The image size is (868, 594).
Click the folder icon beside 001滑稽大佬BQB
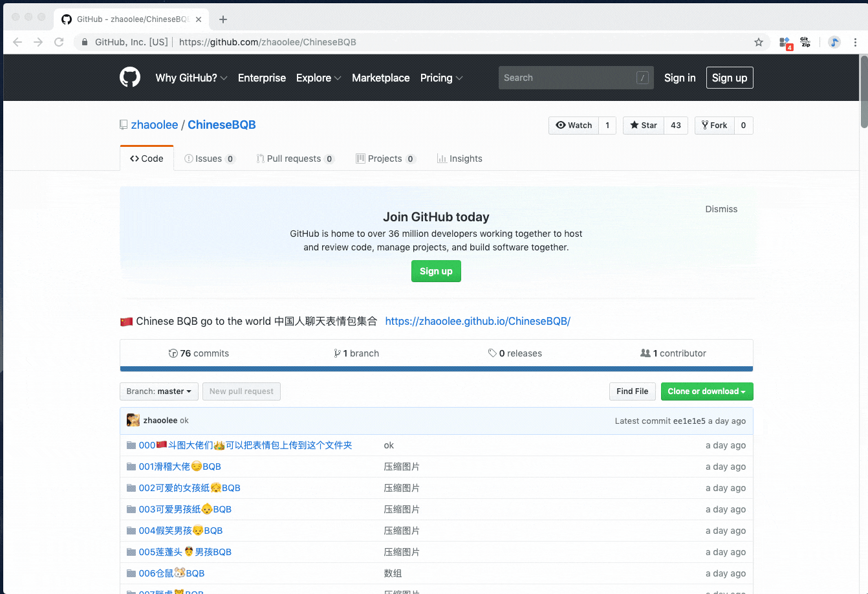coord(131,466)
